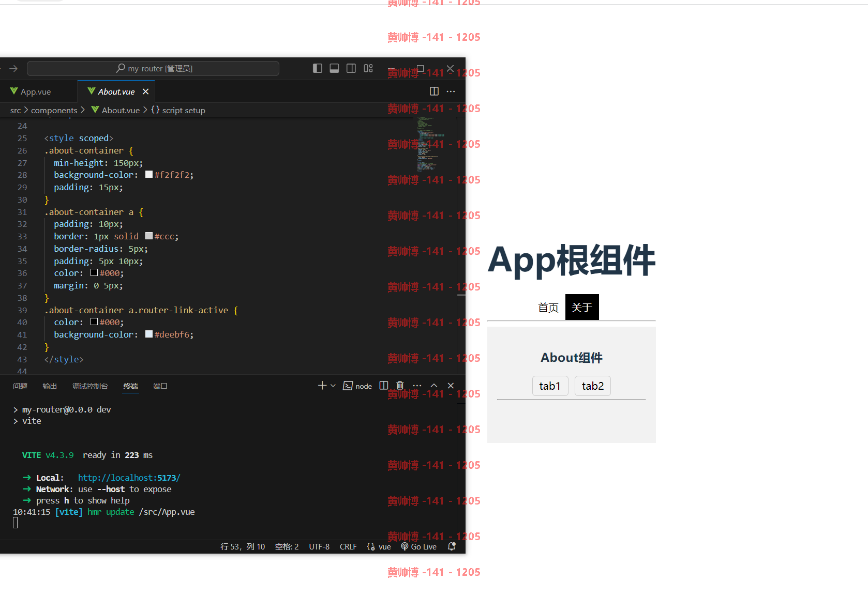Viewport: 868px width, 596px height.
Task: Create a new terminal with plus icon
Action: [x=322, y=386]
